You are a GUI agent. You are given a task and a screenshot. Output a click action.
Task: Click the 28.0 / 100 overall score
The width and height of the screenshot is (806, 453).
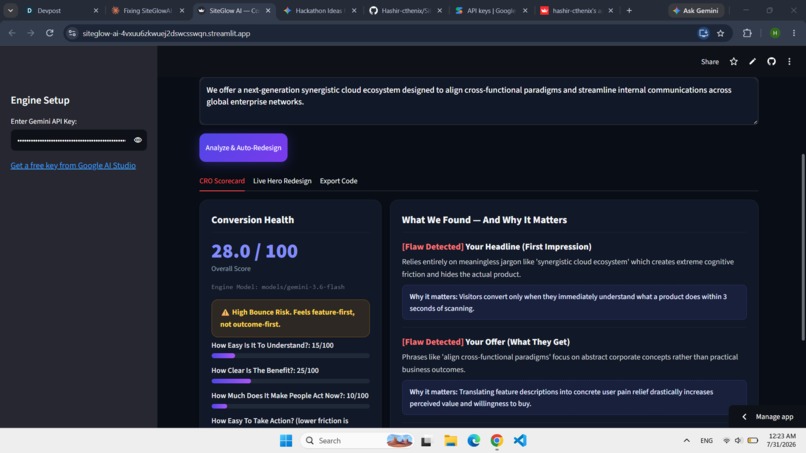point(254,251)
